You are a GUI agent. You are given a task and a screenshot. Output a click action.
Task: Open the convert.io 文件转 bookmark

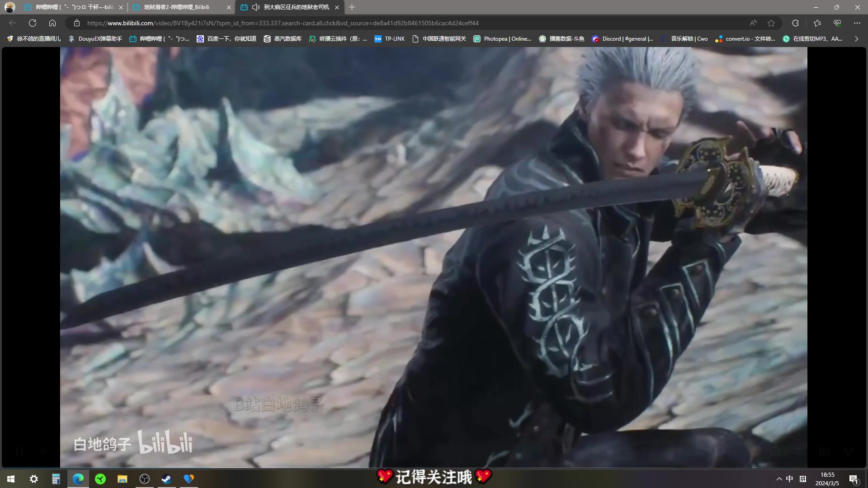tap(745, 39)
